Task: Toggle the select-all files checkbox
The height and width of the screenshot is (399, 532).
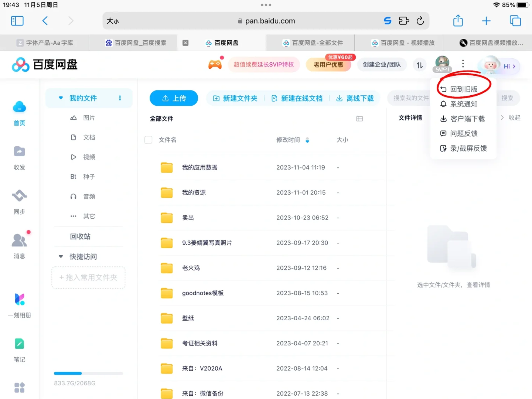Action: [x=148, y=140]
